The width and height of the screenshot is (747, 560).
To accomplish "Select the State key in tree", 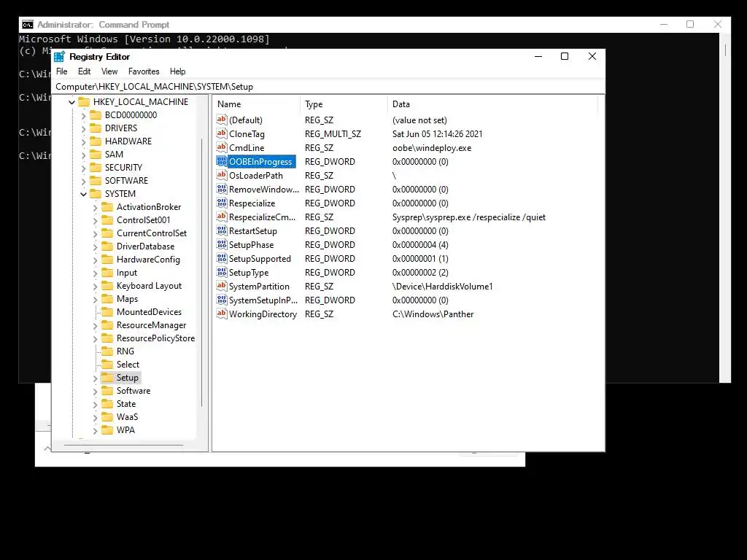I will [x=126, y=404].
